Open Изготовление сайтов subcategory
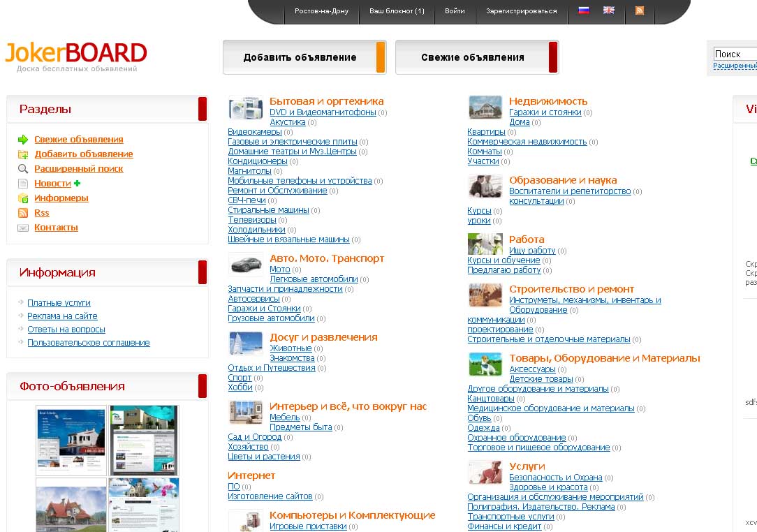 270,496
